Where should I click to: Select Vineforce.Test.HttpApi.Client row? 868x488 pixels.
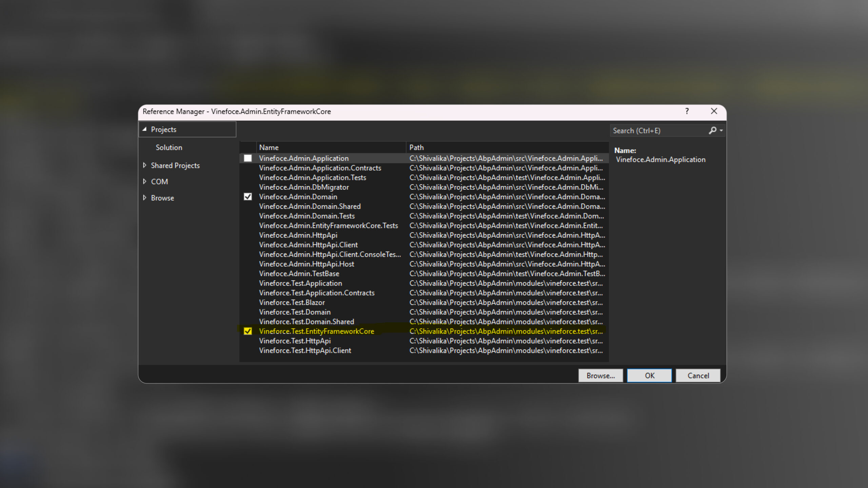[x=424, y=350]
